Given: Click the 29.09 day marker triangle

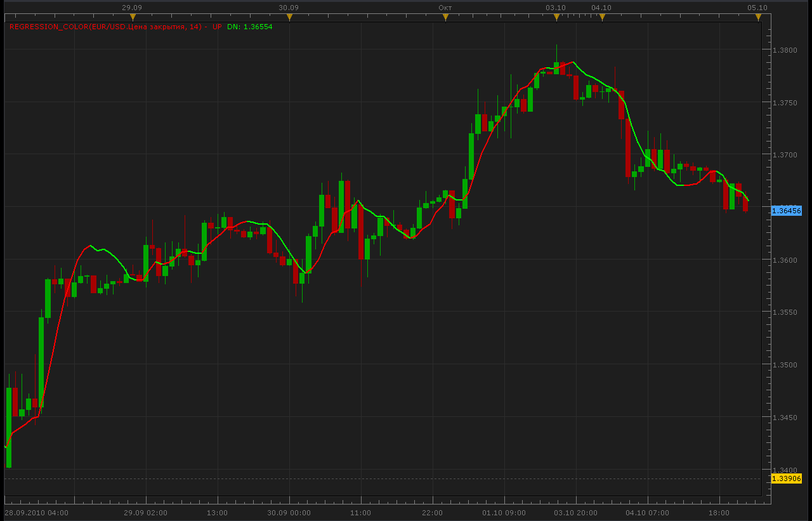Looking at the screenshot, I should 133,18.
